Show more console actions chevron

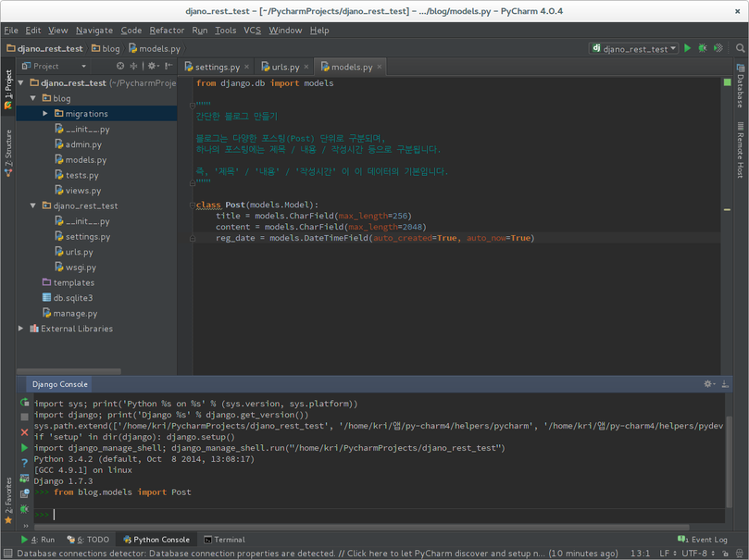[26, 526]
